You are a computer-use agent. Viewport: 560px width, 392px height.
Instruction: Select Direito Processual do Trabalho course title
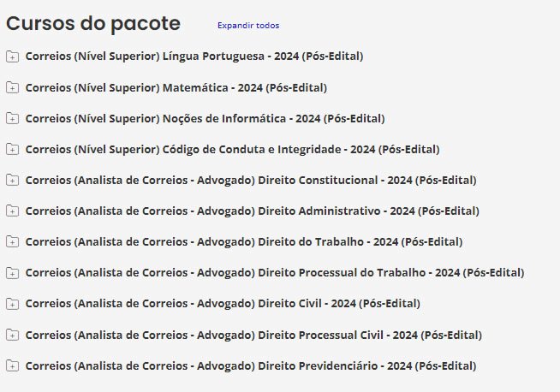pos(275,273)
